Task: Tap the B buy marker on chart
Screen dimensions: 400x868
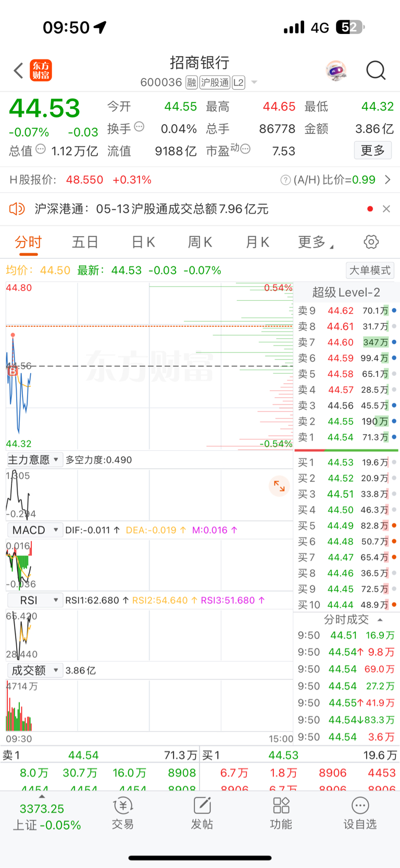Action: pyautogui.click(x=12, y=371)
